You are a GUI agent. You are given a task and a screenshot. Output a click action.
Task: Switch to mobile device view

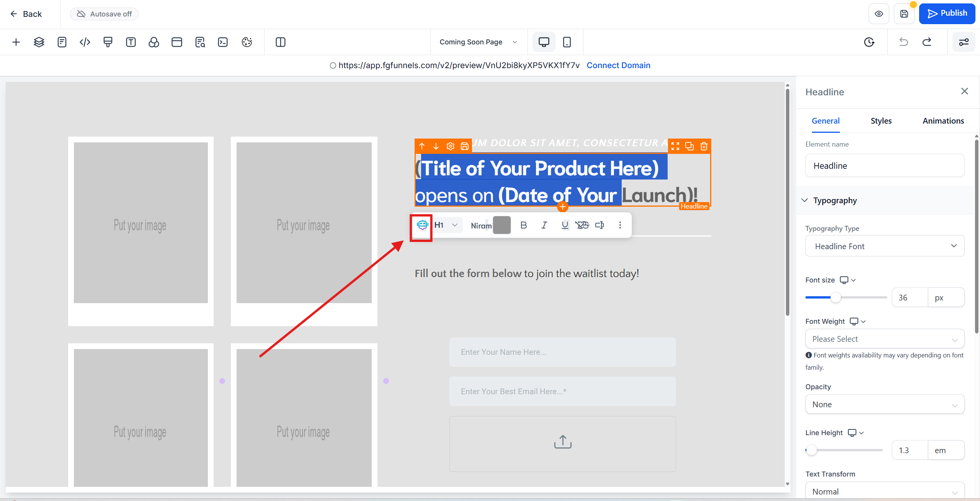[567, 42]
